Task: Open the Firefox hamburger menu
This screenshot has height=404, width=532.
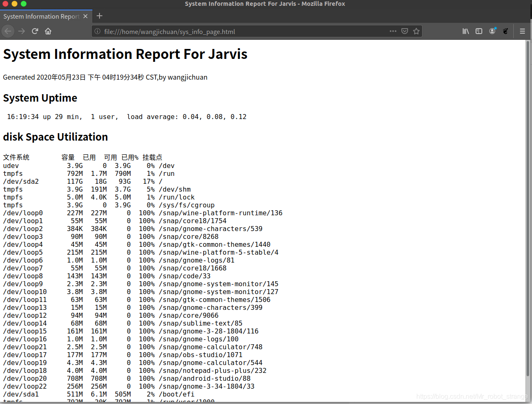Action: [x=522, y=31]
